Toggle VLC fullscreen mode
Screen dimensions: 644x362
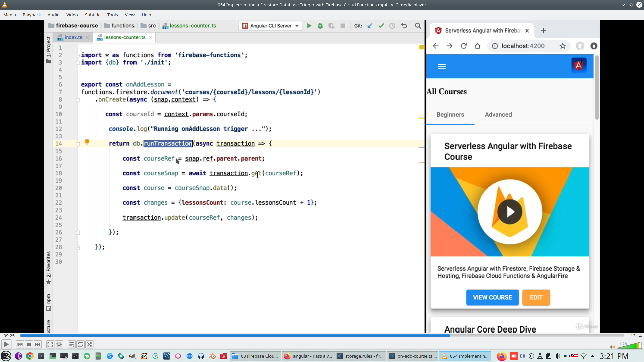pos(50,344)
